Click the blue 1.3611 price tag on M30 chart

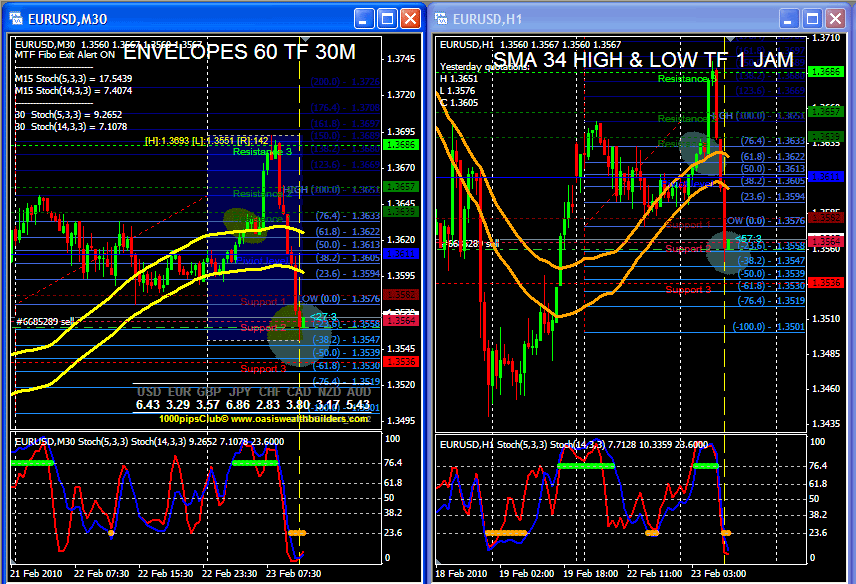coord(401,254)
